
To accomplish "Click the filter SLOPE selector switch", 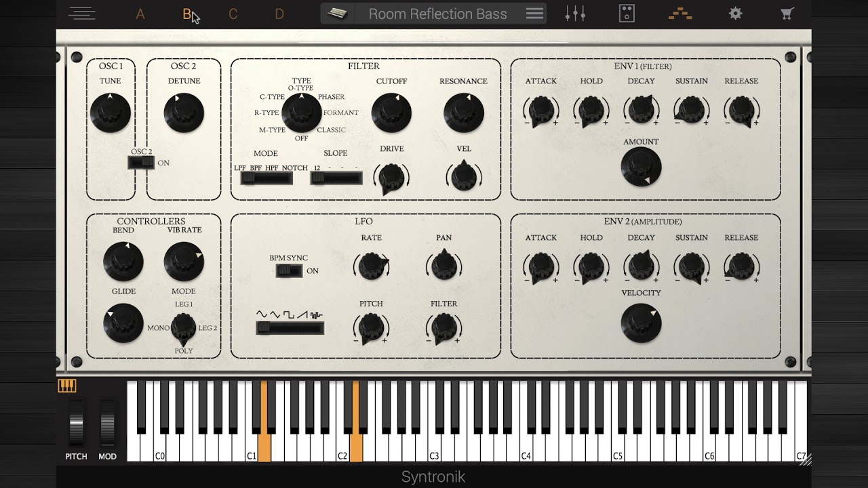I will click(336, 178).
